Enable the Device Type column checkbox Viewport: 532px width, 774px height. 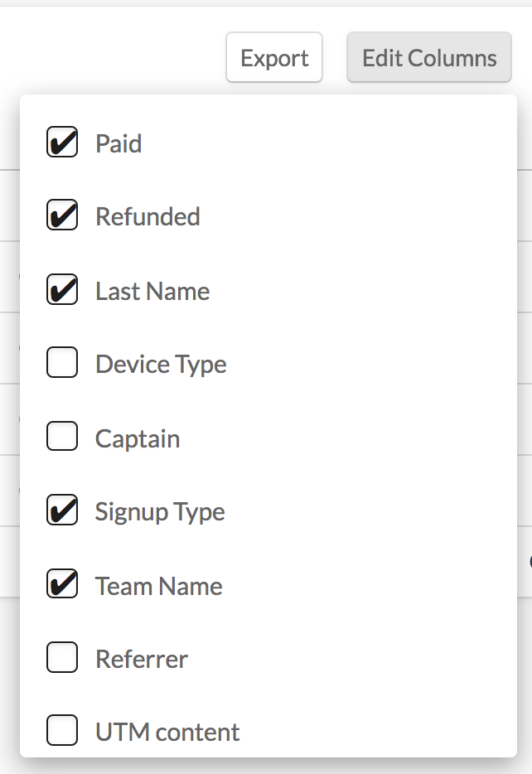pyautogui.click(x=62, y=363)
